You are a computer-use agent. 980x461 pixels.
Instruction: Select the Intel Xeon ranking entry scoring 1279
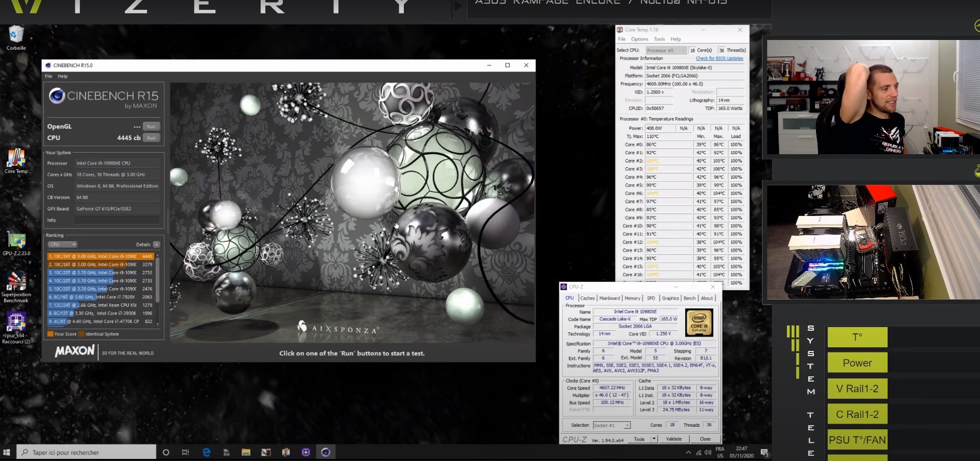pos(101,305)
